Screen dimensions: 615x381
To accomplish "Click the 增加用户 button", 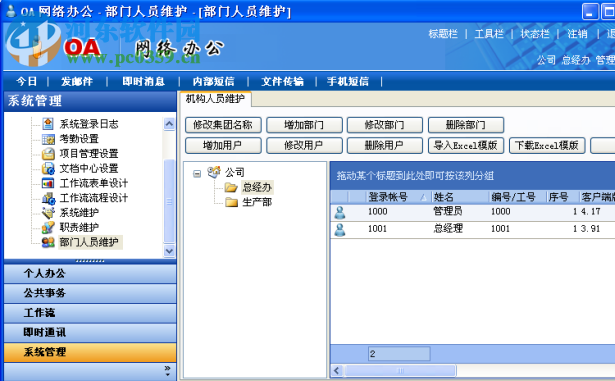I will point(223,146).
